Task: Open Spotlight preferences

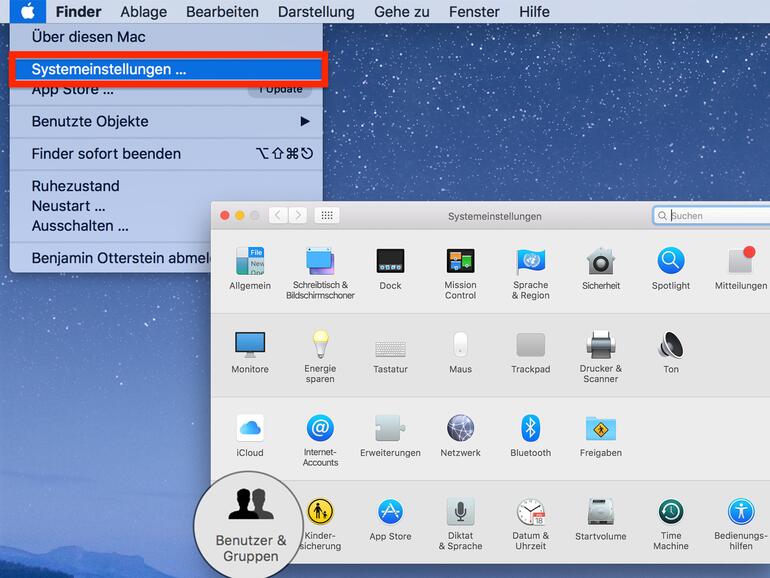Action: 671,268
